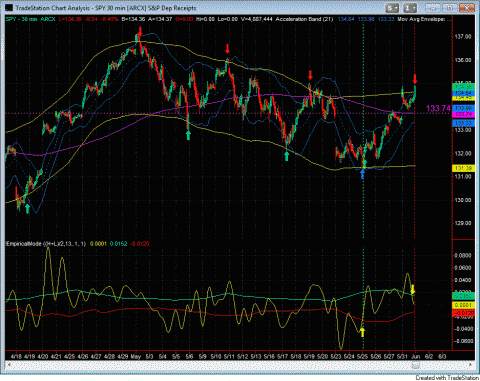
Task: Click the -0.0600 indicator axis label
Action: [464, 341]
